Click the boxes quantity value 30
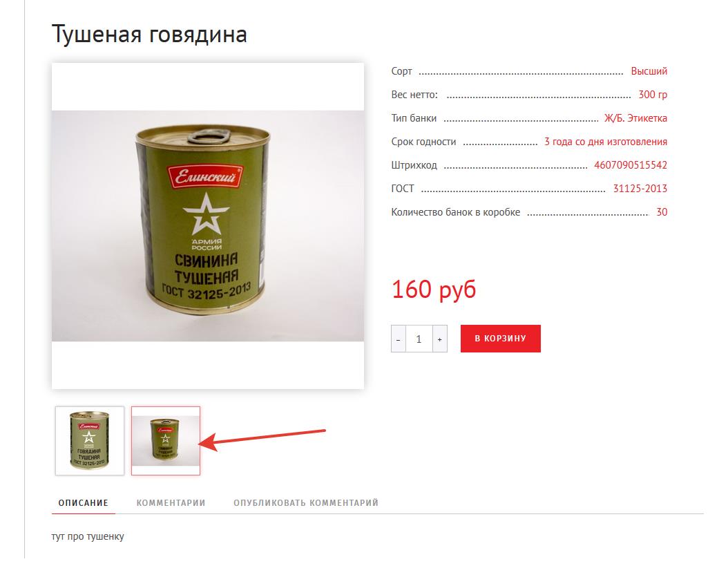Viewport: 728px width, 566px height. [x=662, y=212]
